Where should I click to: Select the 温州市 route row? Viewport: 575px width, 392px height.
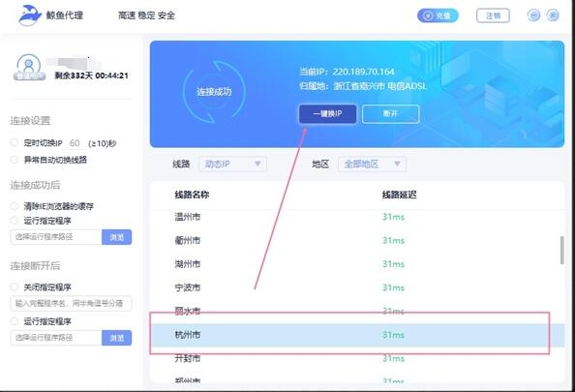coord(357,217)
